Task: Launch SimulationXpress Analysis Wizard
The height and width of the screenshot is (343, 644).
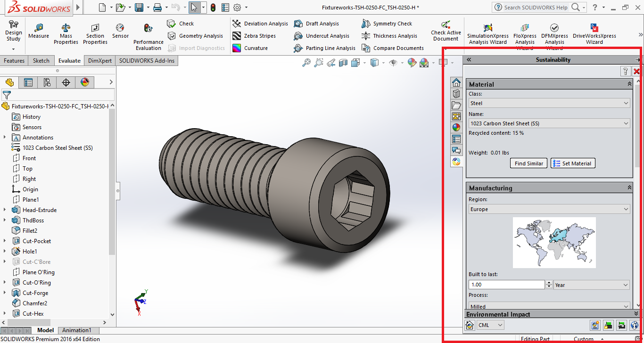Action: (x=488, y=35)
